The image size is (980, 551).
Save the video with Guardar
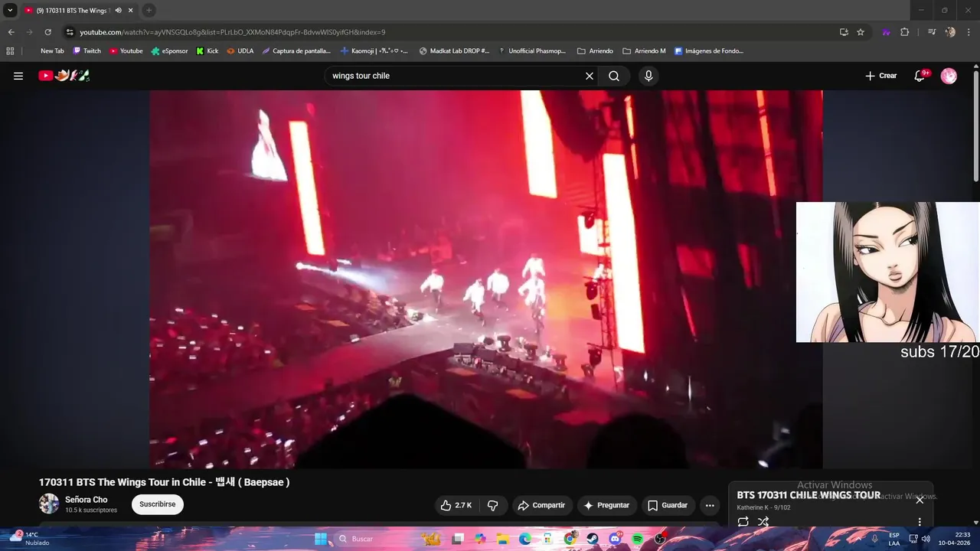pos(668,505)
